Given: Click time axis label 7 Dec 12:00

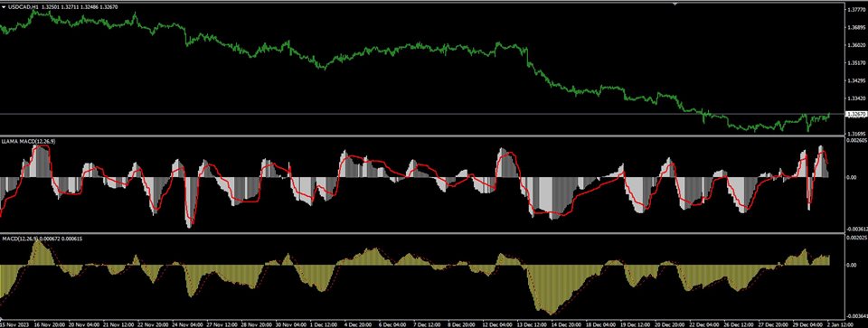Looking at the screenshot, I should click(x=429, y=324).
